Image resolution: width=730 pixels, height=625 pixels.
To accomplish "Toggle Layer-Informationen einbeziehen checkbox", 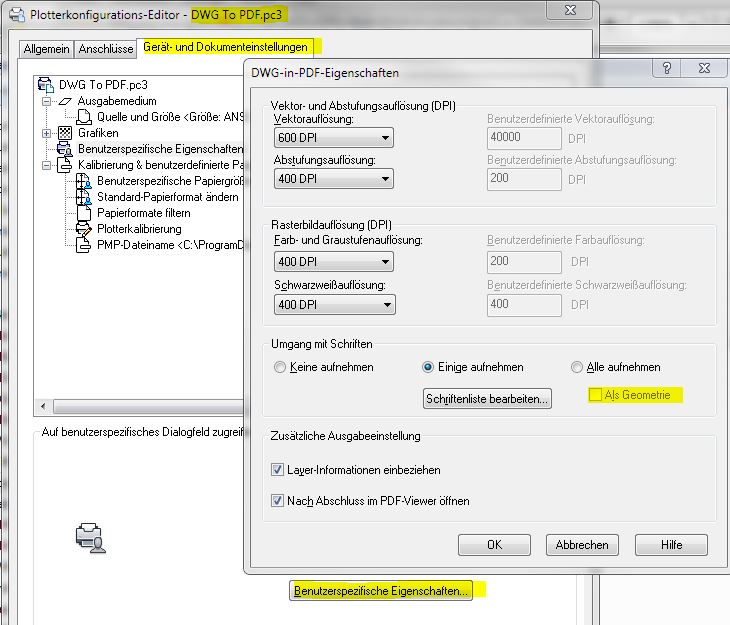I will [x=277, y=469].
